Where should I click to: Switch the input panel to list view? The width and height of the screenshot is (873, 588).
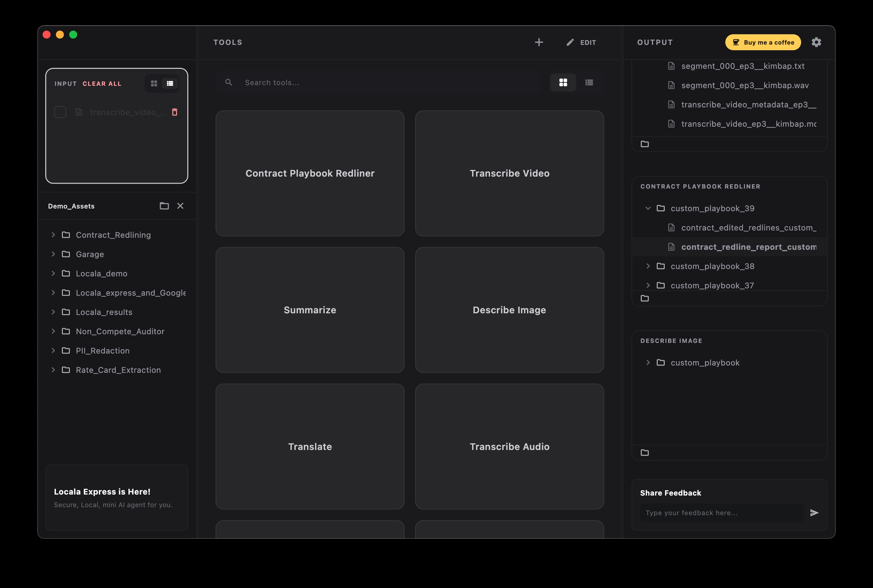coord(170,83)
